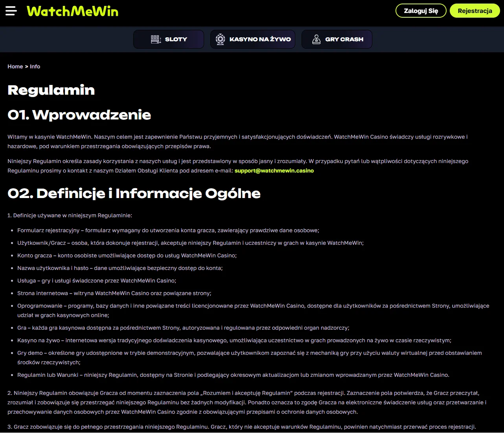Click the 'Gry demo' definition bullet
Image resolution: width=504 pixels, height=433 pixels.
coord(250,358)
